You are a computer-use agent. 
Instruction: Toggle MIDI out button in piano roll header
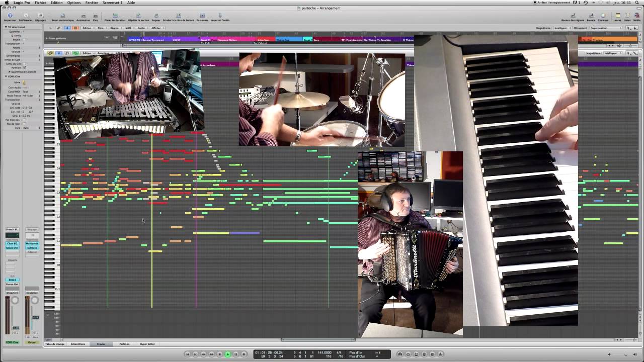75,53
